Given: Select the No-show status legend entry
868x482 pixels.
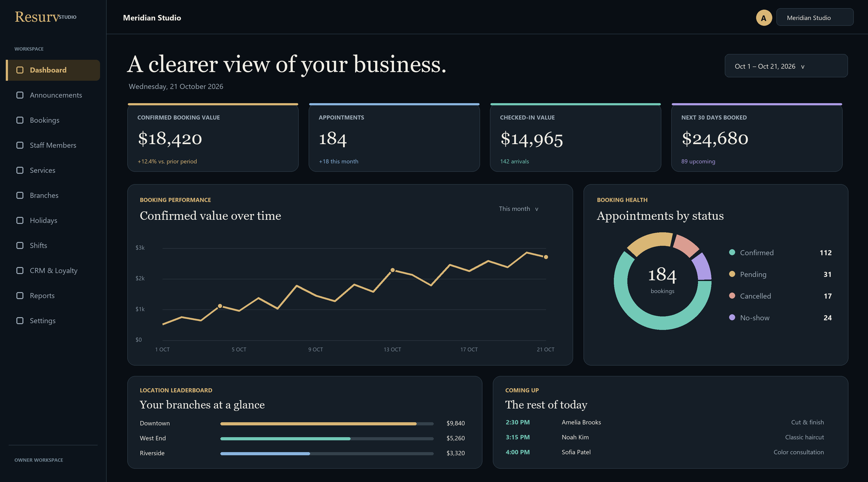Looking at the screenshot, I should (x=780, y=318).
